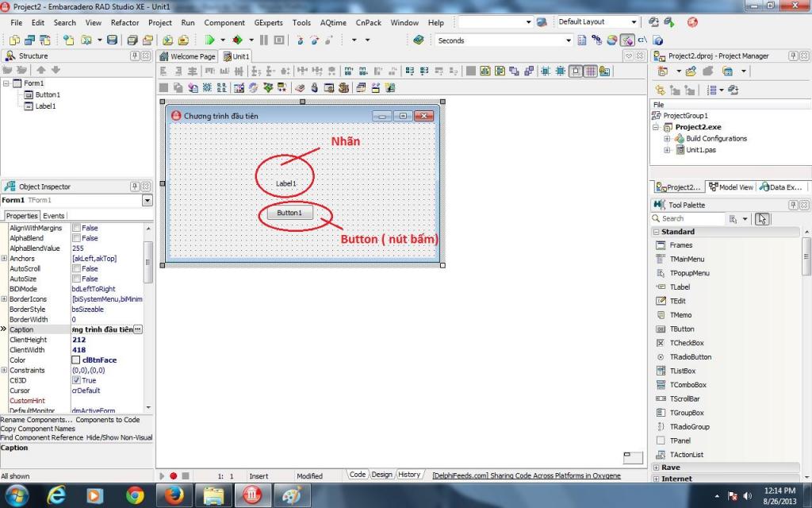Screen dimensions: 812x508
Task: Open the Object Inspector component dropdown
Action: pos(147,200)
